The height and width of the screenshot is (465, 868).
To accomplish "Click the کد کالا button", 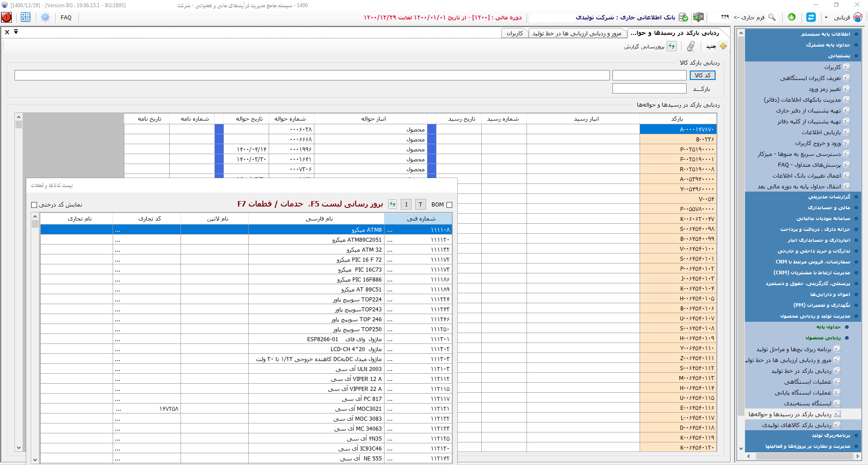I will (702, 75).
